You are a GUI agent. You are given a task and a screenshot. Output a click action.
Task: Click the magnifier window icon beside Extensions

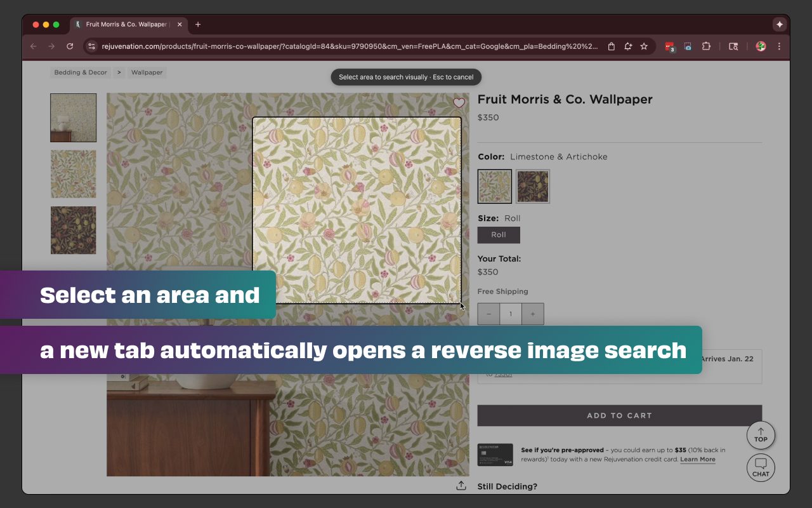click(x=733, y=46)
